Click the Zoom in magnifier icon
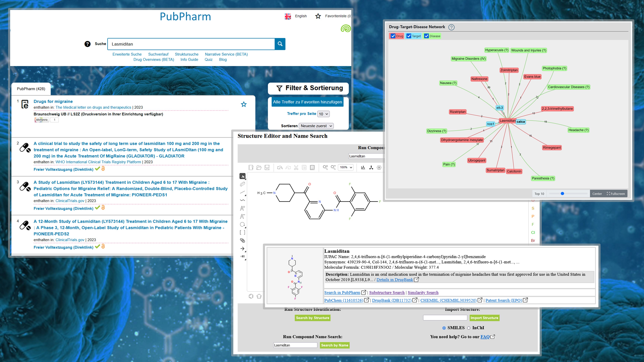644x362 pixels. point(325,168)
